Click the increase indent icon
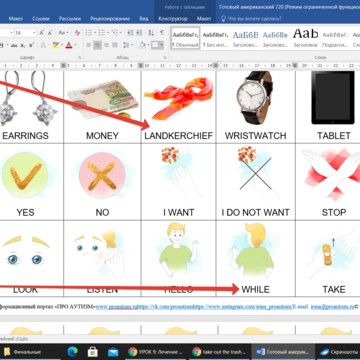The width and height of the screenshot is (360, 360). 139,33
